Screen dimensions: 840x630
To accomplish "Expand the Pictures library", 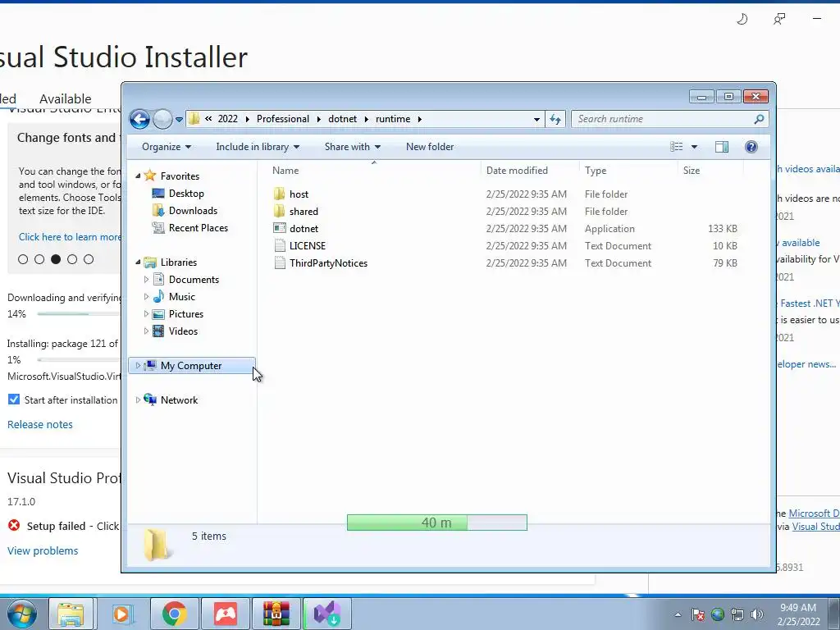I will [x=146, y=314].
